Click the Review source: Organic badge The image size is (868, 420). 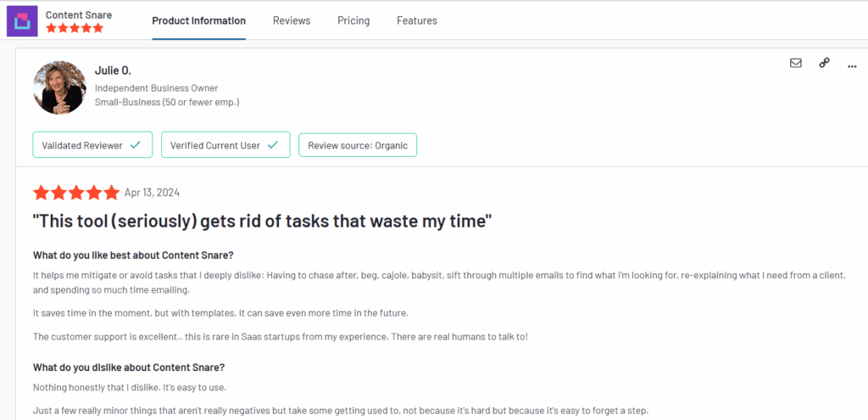pos(358,145)
